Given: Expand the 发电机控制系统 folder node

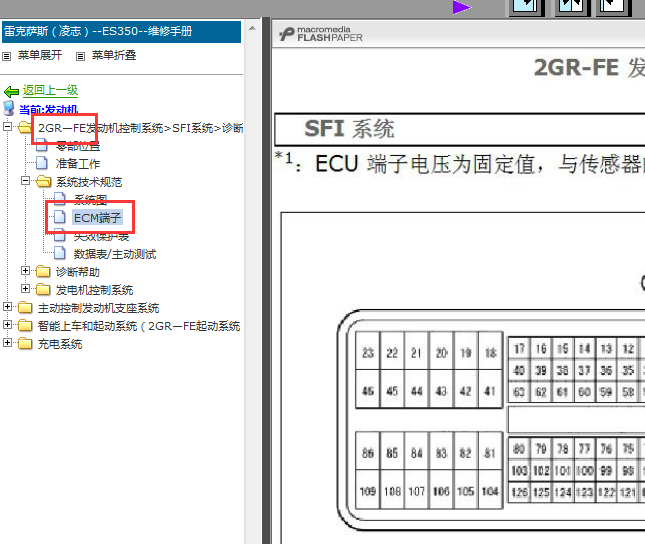Looking at the screenshot, I should pyautogui.click(x=26, y=289).
